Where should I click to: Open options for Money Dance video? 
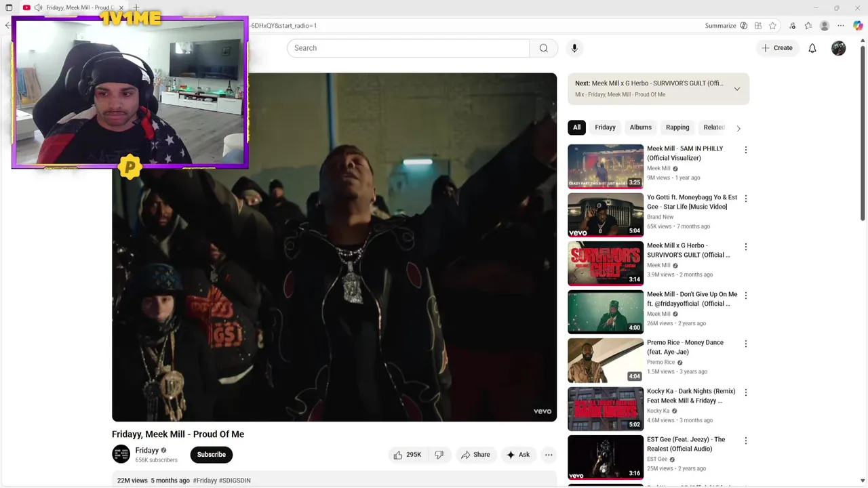pyautogui.click(x=746, y=344)
